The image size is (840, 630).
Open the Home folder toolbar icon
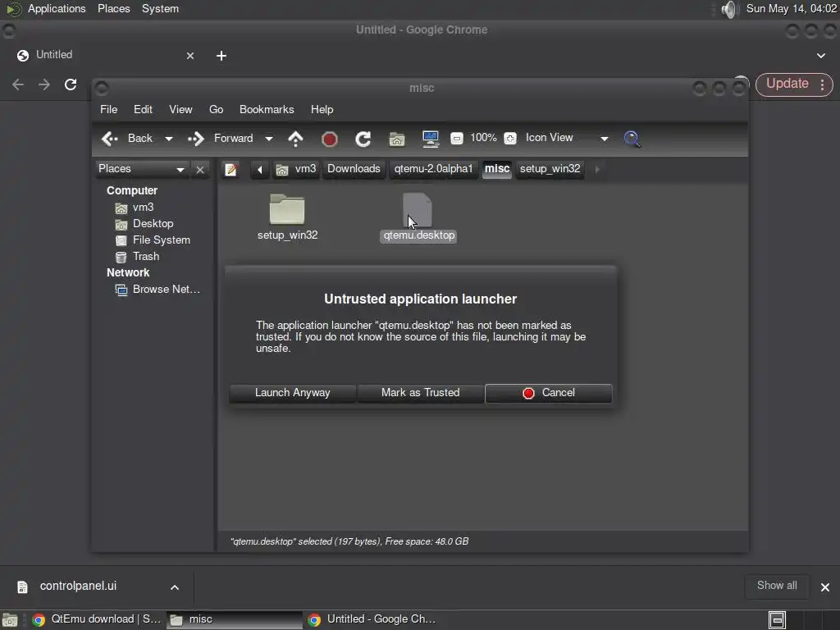click(x=397, y=139)
